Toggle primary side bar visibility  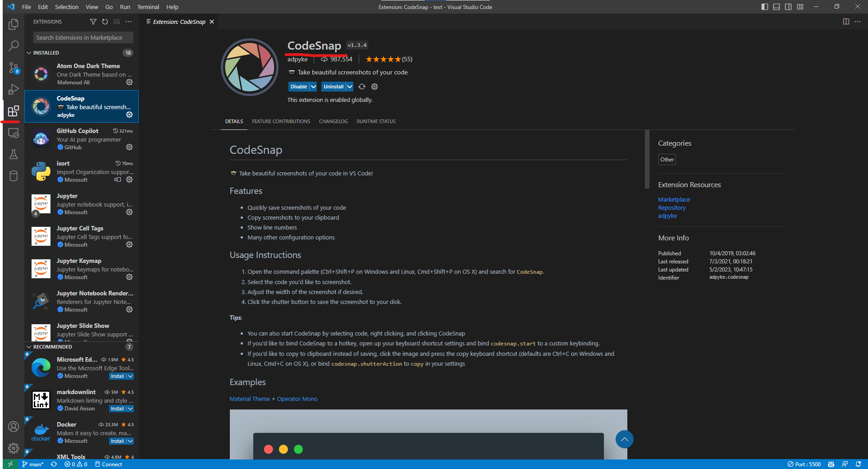pos(765,7)
